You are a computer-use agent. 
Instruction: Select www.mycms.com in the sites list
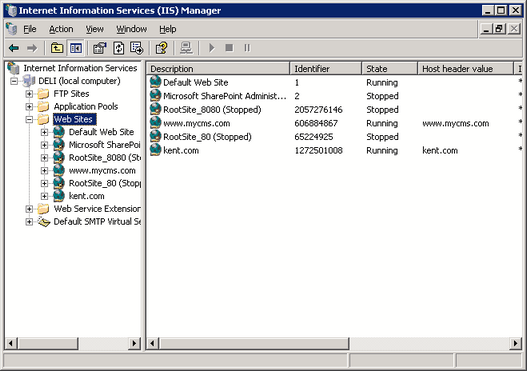197,123
